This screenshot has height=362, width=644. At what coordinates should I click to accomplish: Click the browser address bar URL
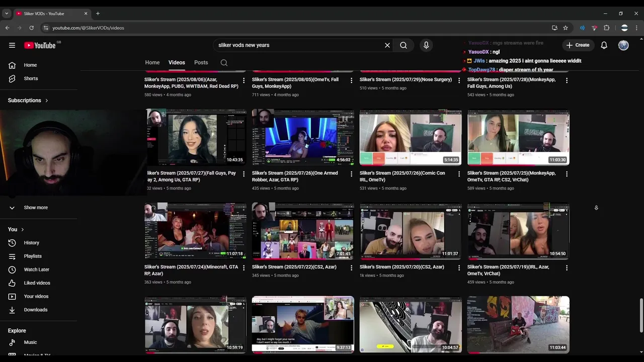tap(88, 28)
